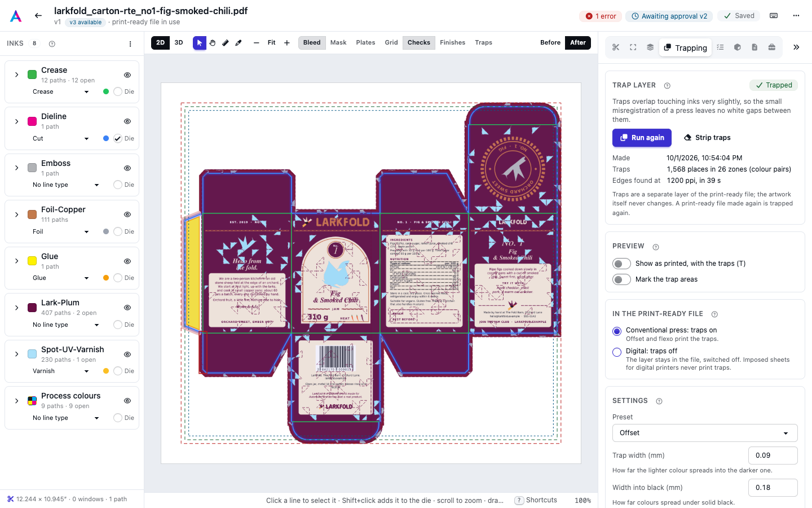The width and height of the screenshot is (812, 508).
Task: Open the Glue line type dropdown
Action: 61,278
